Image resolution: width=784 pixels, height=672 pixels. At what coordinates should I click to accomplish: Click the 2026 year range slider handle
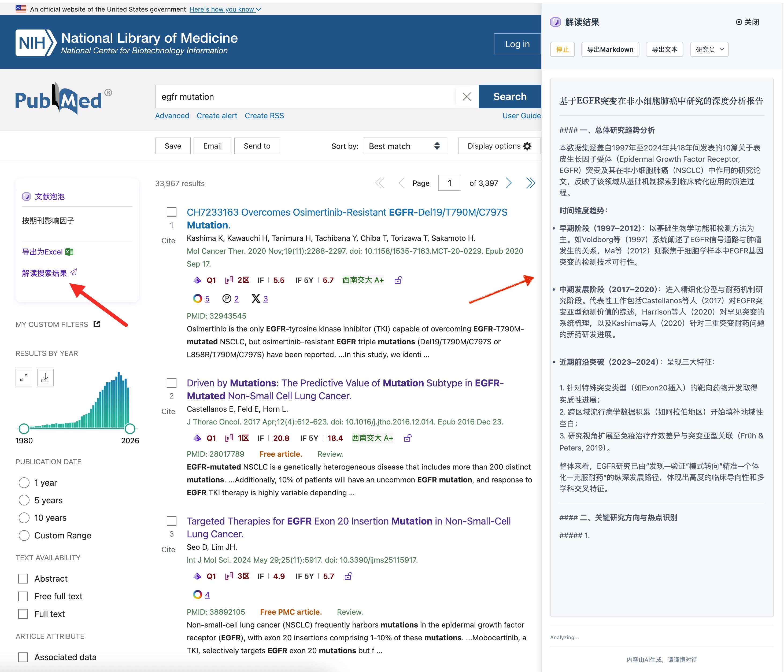[130, 428]
